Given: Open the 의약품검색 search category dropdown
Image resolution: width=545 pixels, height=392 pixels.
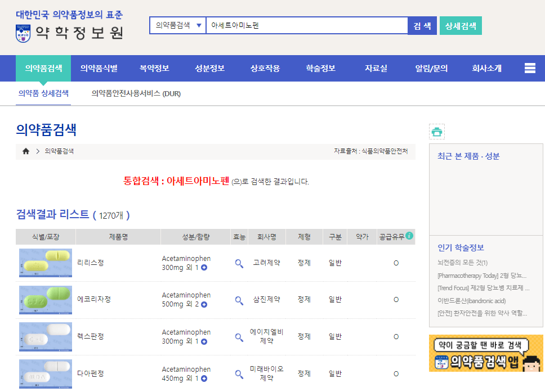Looking at the screenshot, I should pos(177,25).
